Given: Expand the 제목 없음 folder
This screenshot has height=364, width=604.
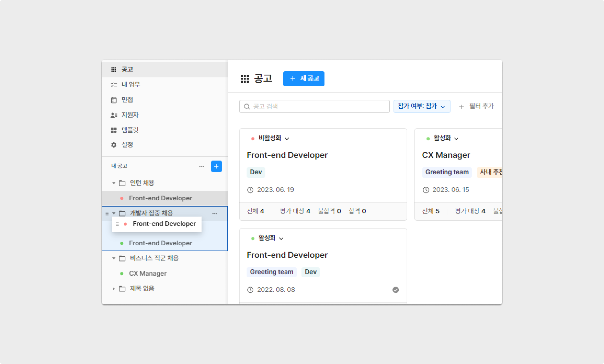Looking at the screenshot, I should pyautogui.click(x=114, y=289).
